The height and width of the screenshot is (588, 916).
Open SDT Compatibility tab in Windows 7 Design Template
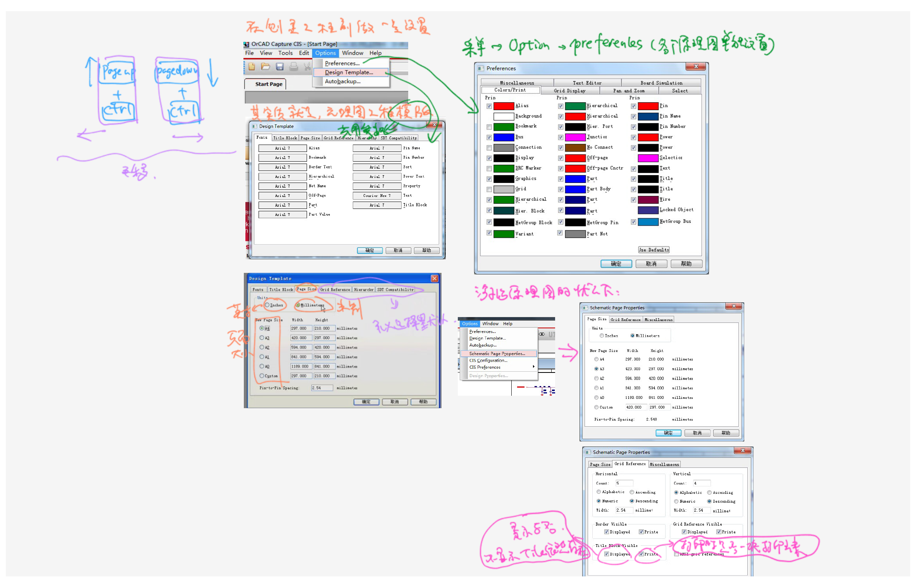[398, 138]
